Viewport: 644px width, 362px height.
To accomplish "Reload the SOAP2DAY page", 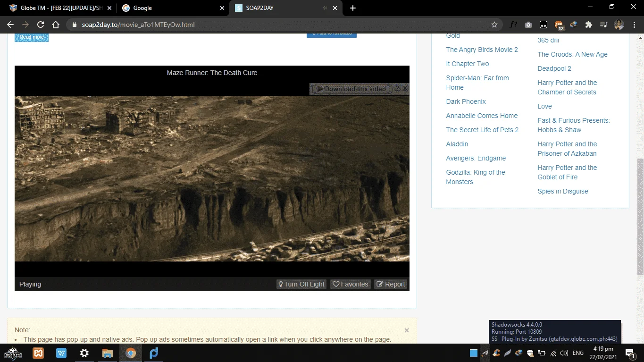I will (x=41, y=25).
